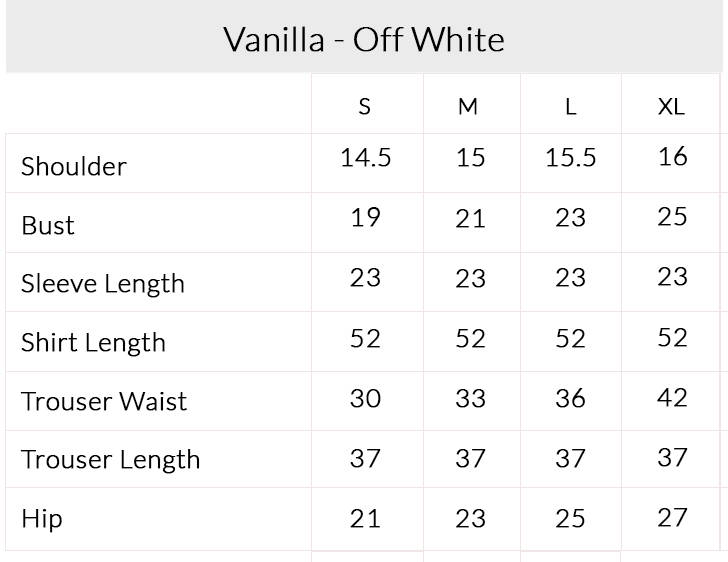
Task: Select the XL size column header
Action: point(671,107)
